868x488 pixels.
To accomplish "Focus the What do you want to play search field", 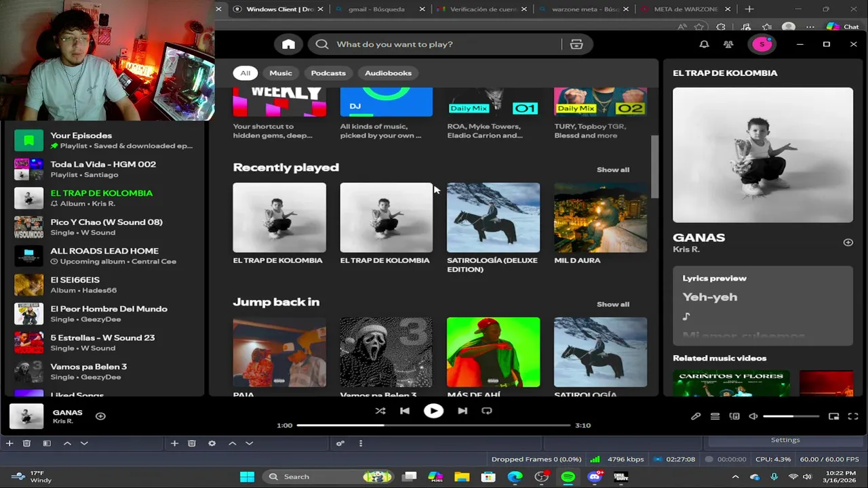I will (435, 44).
